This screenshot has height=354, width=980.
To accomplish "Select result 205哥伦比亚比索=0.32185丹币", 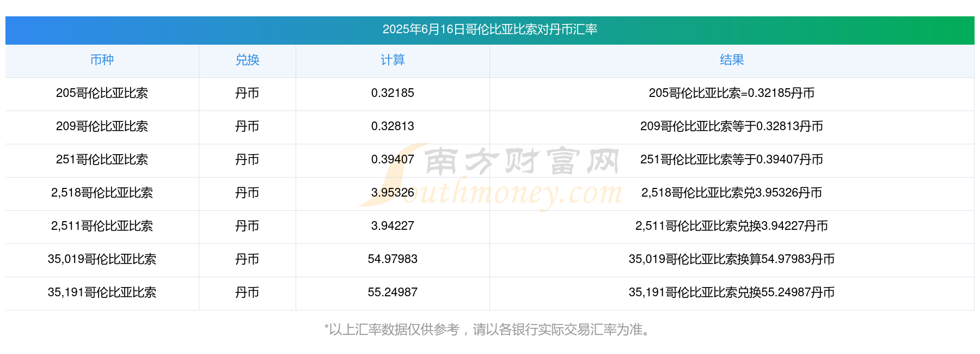I will click(732, 93).
